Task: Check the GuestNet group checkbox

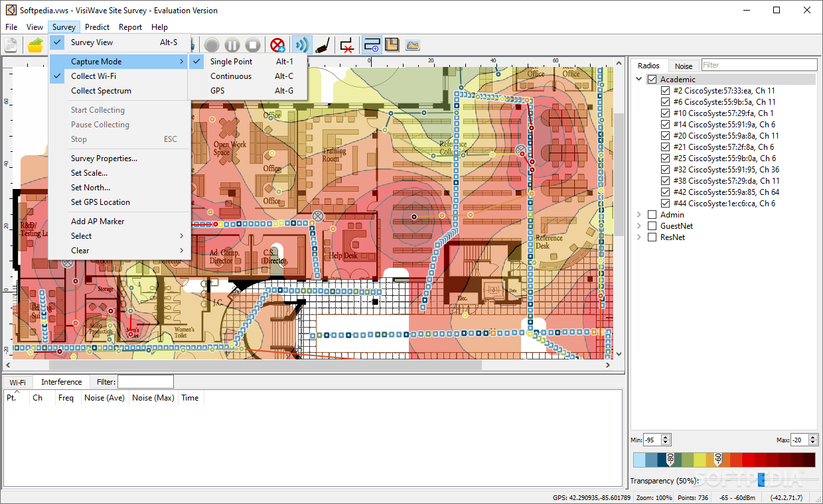Action: (652, 226)
